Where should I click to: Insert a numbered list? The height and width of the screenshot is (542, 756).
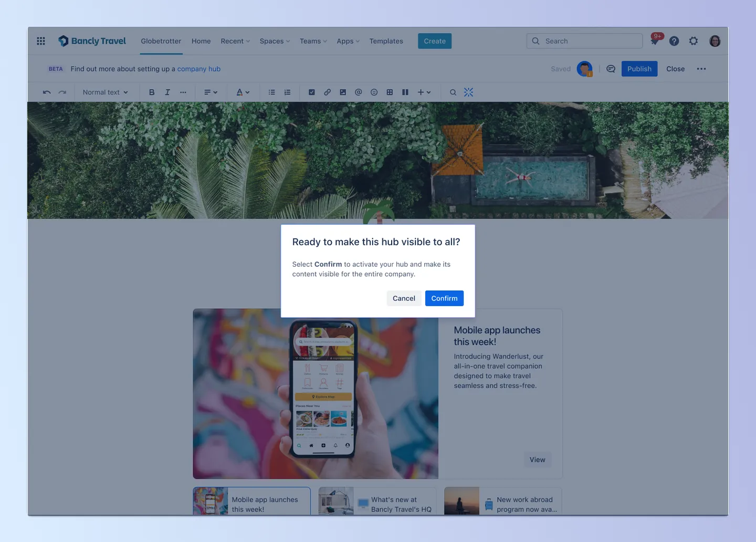point(287,92)
